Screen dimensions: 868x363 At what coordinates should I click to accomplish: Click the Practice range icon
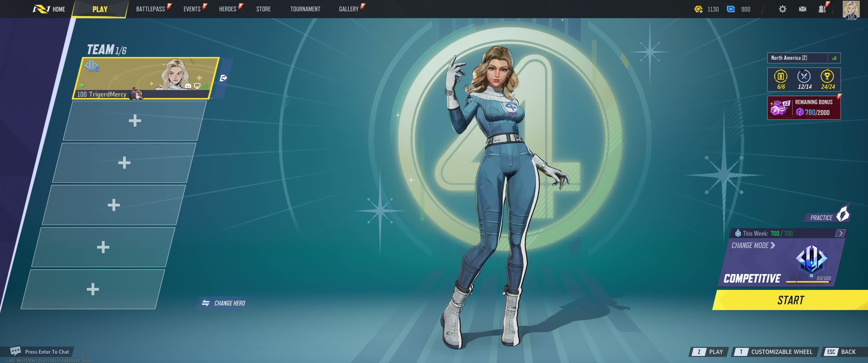click(843, 215)
